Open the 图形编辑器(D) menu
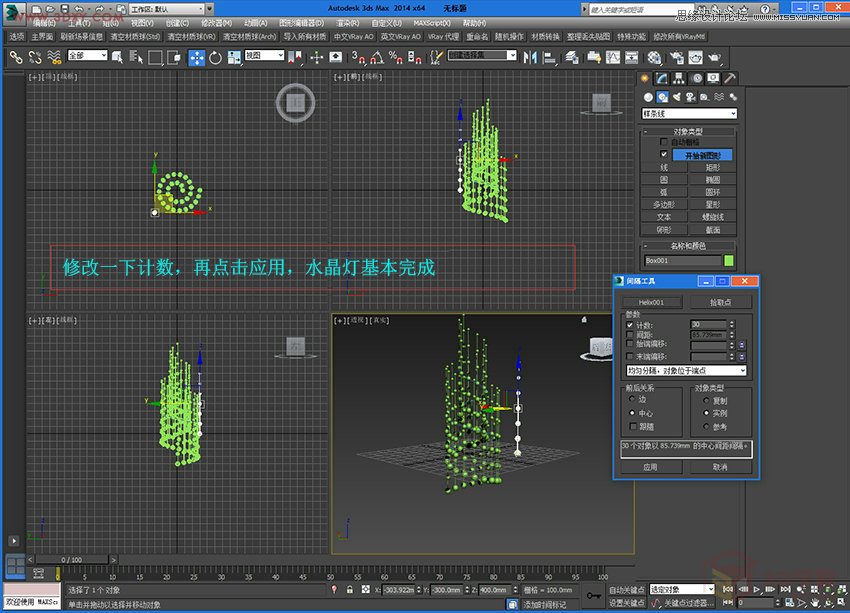The height and width of the screenshot is (613, 850). tap(301, 23)
